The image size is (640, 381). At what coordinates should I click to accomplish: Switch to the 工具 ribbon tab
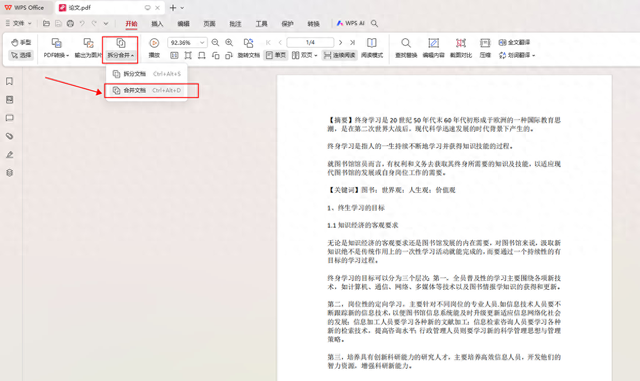(262, 24)
